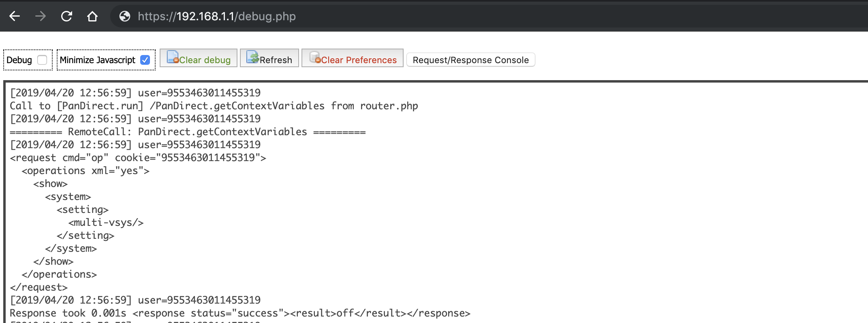Enable the Debug checkbox

click(x=43, y=59)
